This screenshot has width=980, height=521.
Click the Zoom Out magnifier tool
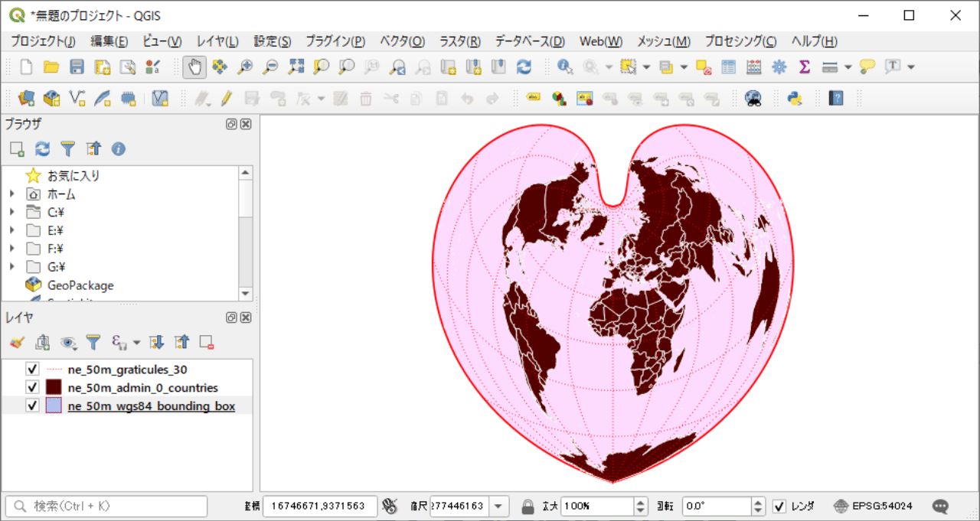pyautogui.click(x=270, y=67)
